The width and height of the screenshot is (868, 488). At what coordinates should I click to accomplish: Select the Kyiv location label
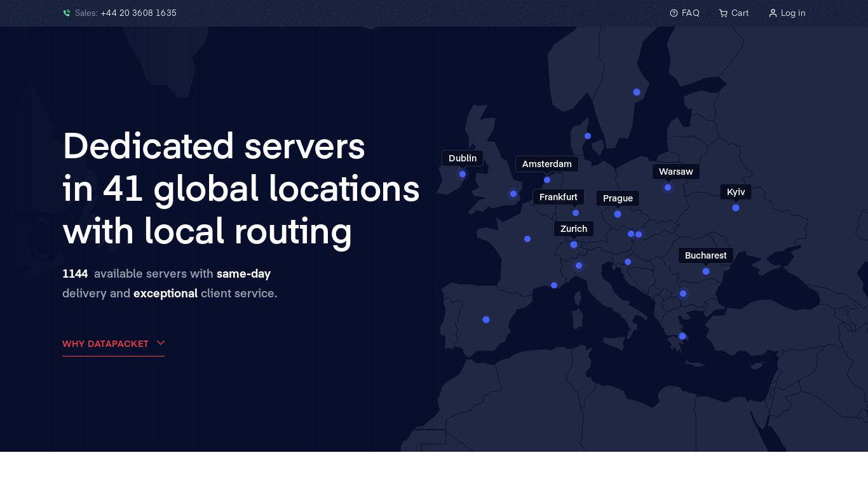point(736,192)
